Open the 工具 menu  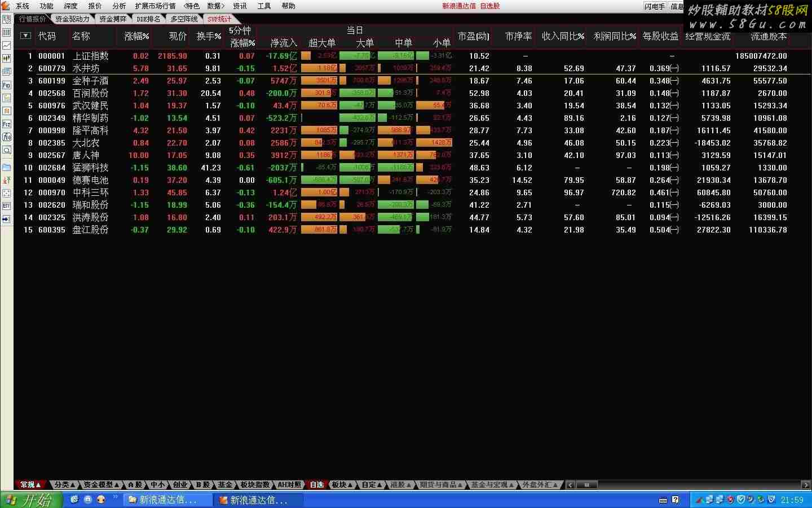point(264,6)
